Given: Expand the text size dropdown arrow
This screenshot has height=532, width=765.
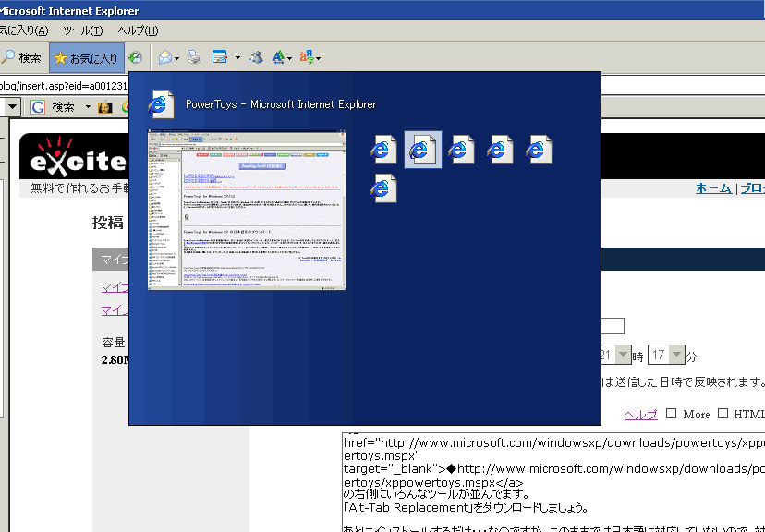Looking at the screenshot, I should pos(290,58).
